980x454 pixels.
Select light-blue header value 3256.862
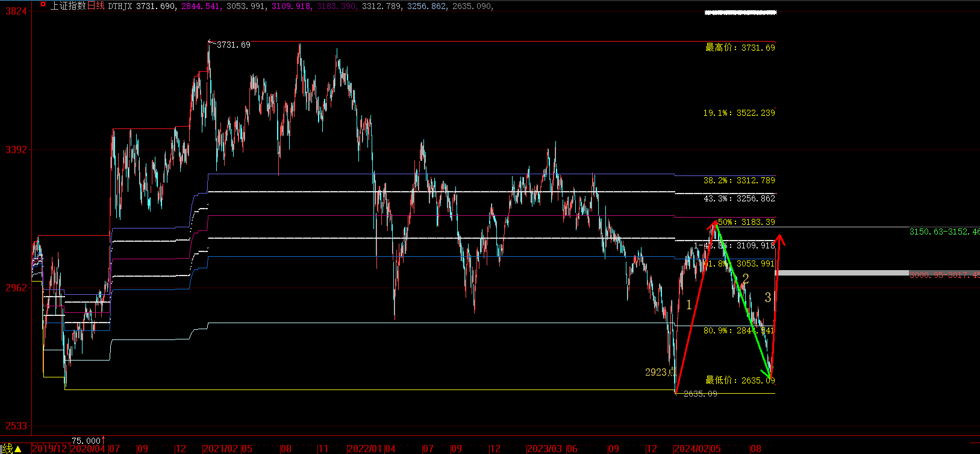pyautogui.click(x=427, y=6)
